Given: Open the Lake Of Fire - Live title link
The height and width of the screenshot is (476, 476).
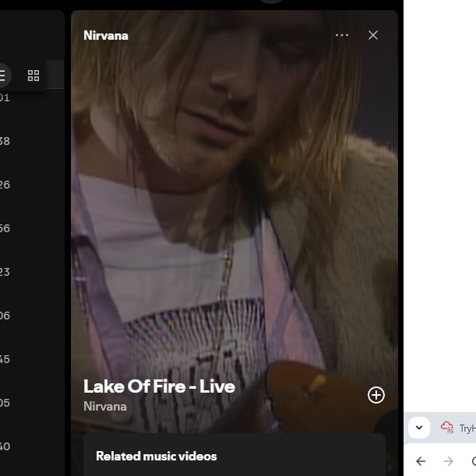Looking at the screenshot, I should coord(159,386).
